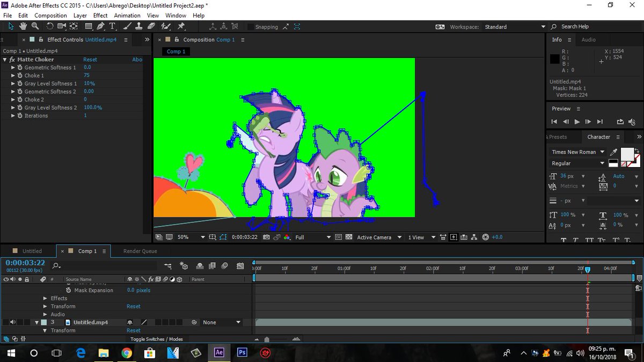Click the timeline zoom slider
The width and height of the screenshot is (644, 362).
click(x=267, y=339)
